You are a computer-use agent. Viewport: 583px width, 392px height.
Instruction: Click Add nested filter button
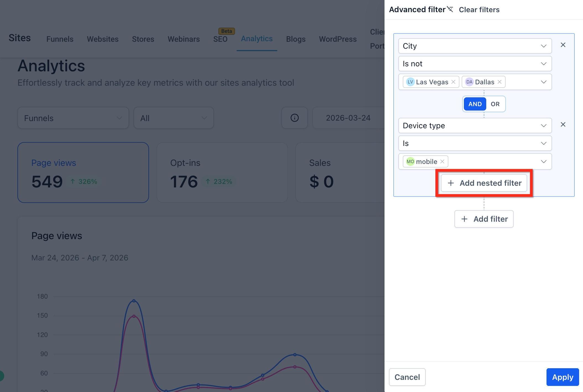coord(484,183)
